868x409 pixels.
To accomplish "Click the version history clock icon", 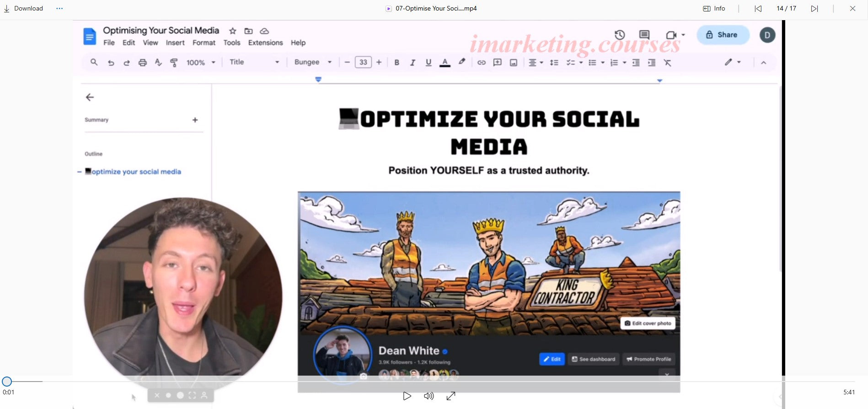I will (x=620, y=35).
